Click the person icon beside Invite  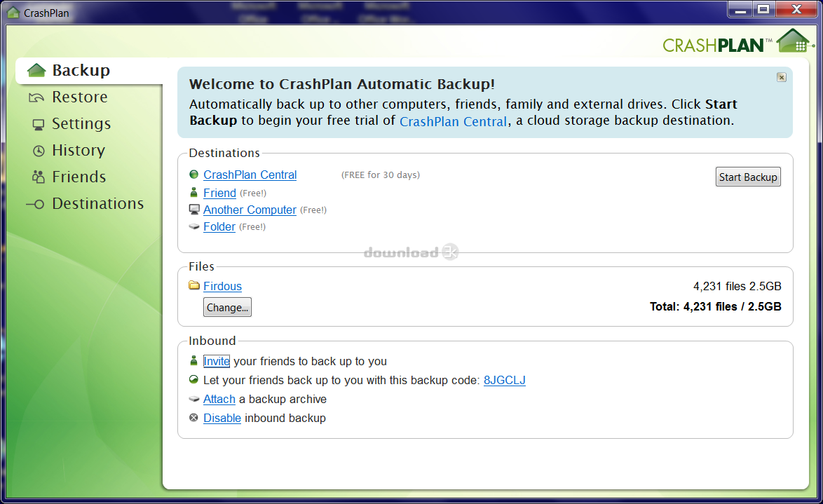pyautogui.click(x=193, y=361)
